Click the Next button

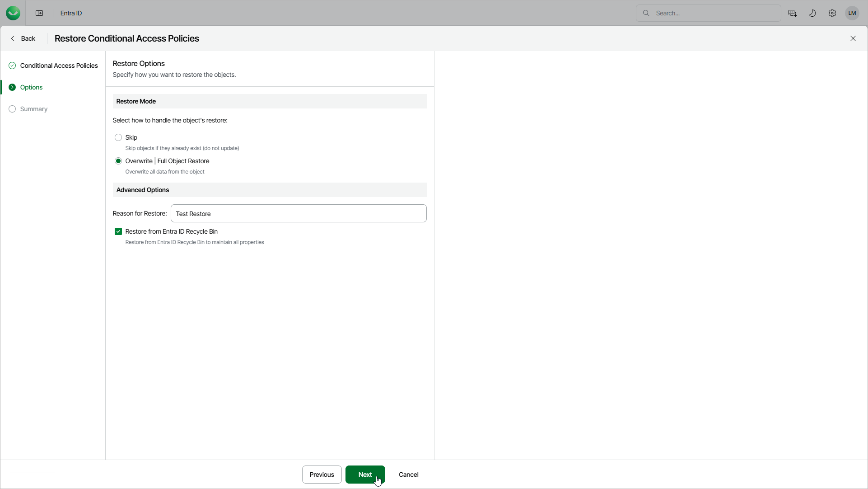click(x=365, y=475)
